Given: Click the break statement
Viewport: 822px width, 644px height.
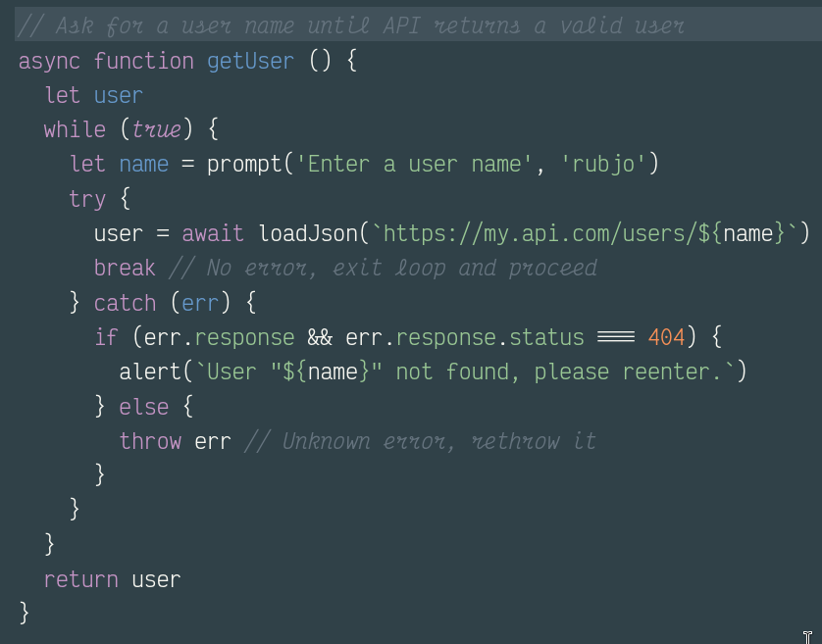Looking at the screenshot, I should pos(125,268).
